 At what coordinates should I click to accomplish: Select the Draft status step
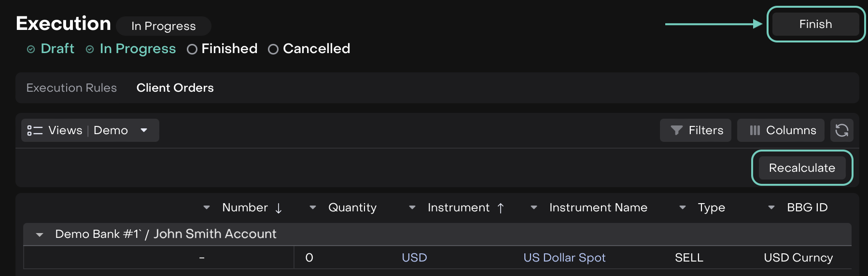[x=57, y=49]
